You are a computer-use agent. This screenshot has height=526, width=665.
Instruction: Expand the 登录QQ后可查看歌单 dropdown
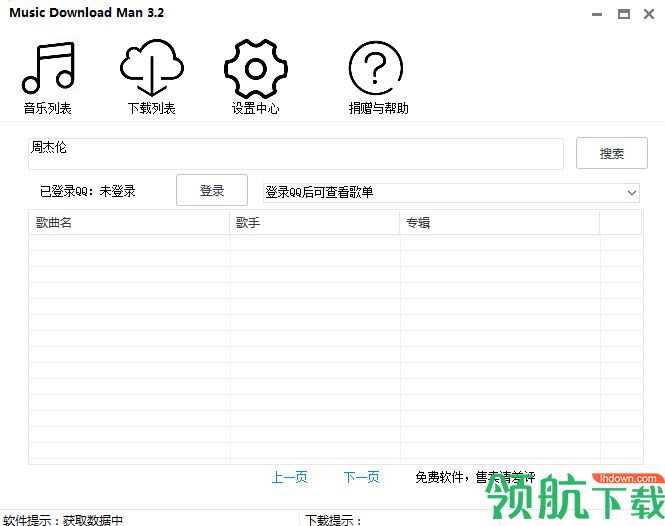451,193
